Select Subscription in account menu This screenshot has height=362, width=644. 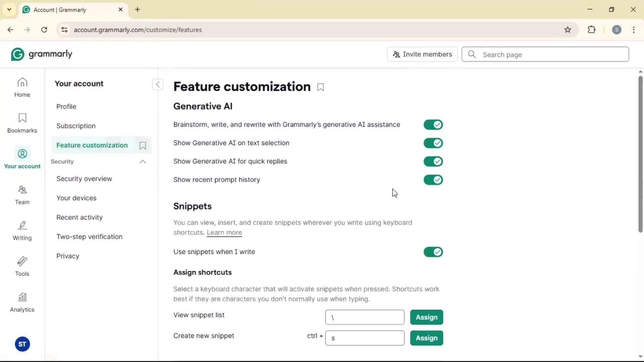coord(76,126)
